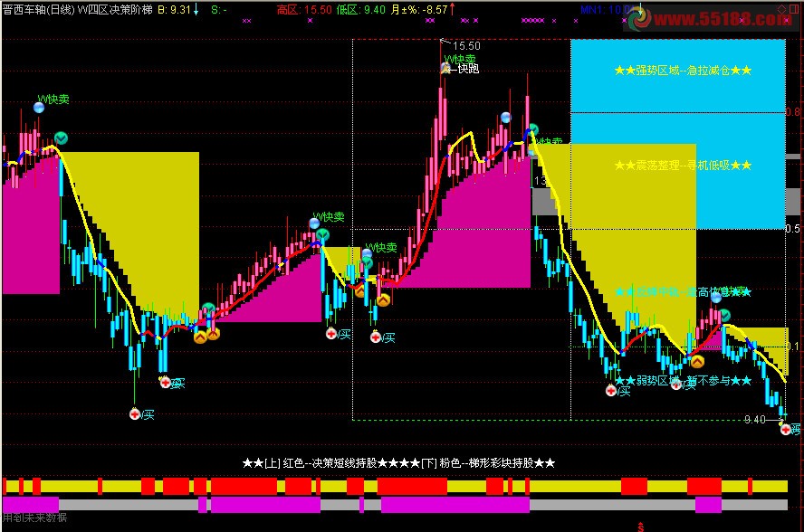The height and width of the screenshot is (532, 804).
Task: Click the S: - value in the header
Action: point(219,10)
